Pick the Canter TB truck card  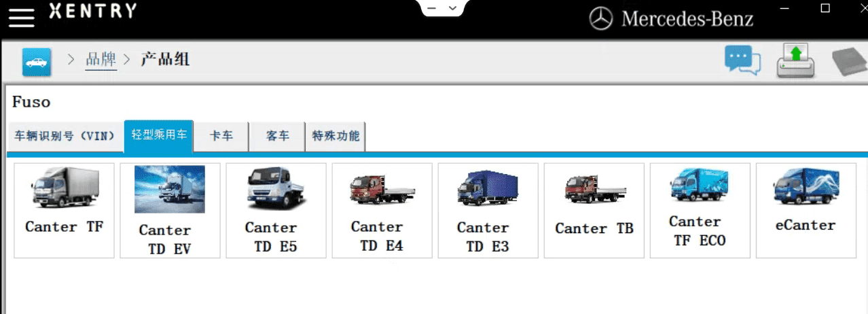click(x=594, y=211)
